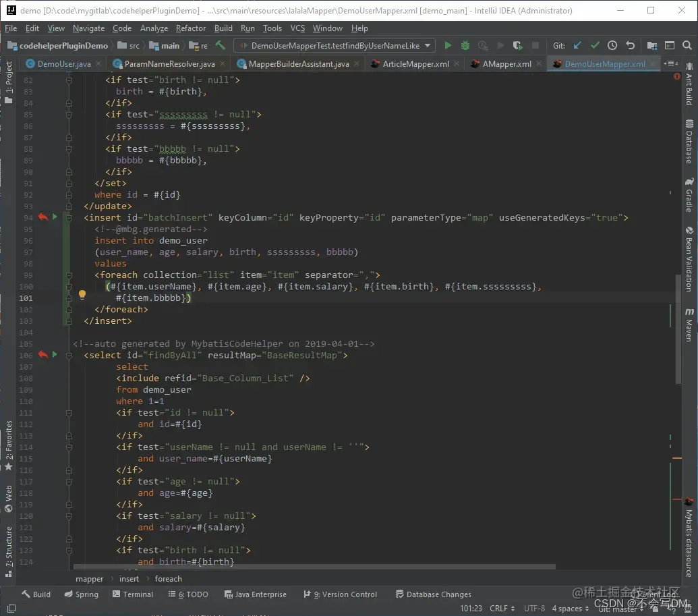Collapse the findByAll select fold marker
698x616 pixels.
coord(69,355)
